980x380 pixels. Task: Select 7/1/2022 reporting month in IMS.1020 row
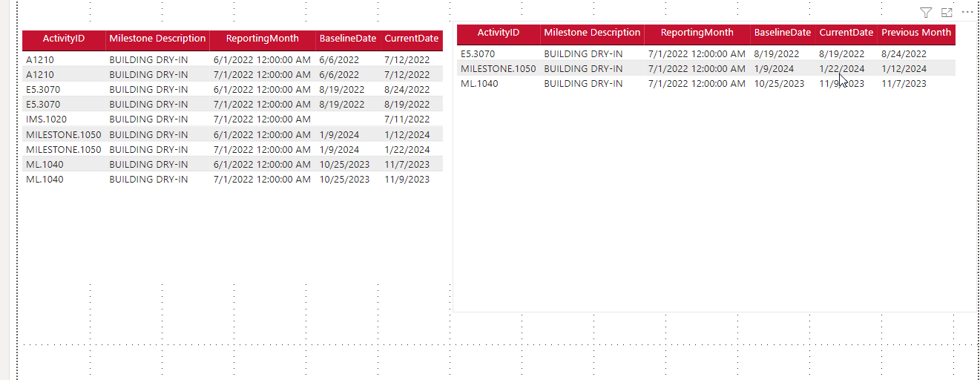262,119
